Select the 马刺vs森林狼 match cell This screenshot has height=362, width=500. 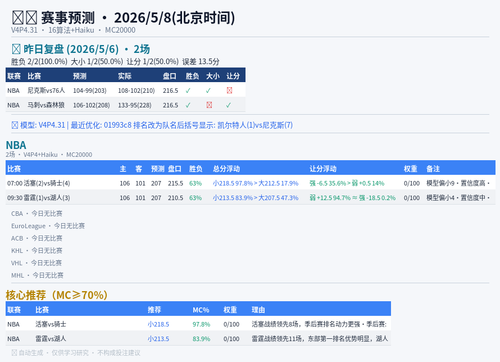tap(46, 105)
